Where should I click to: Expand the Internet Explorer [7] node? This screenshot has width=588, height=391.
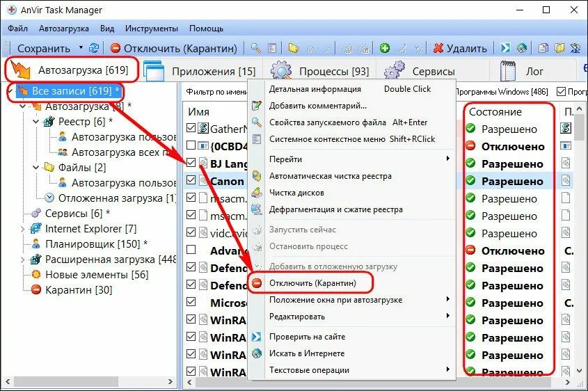tap(23, 229)
